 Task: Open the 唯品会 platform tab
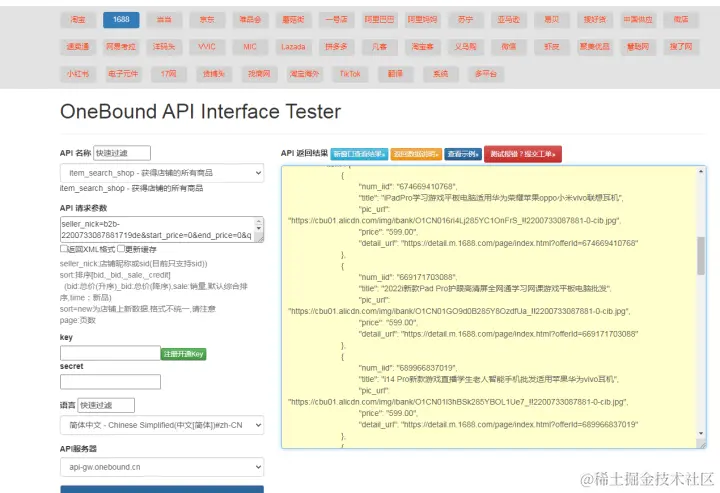[250, 20]
